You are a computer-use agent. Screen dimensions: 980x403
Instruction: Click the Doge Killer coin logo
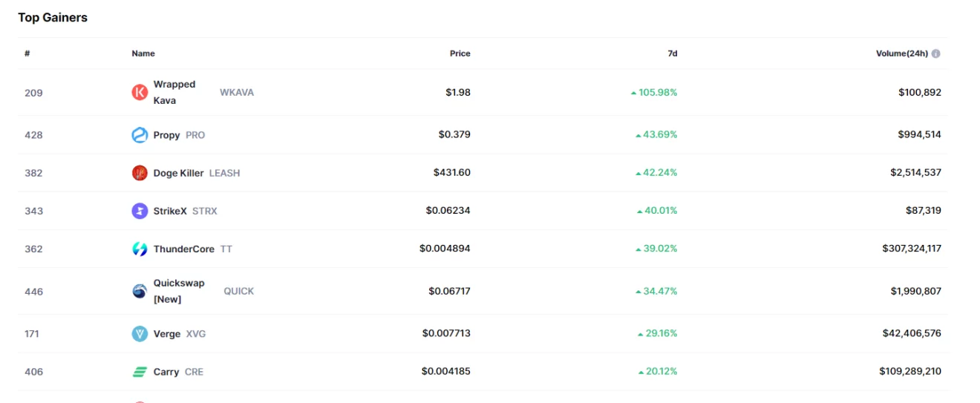(140, 173)
